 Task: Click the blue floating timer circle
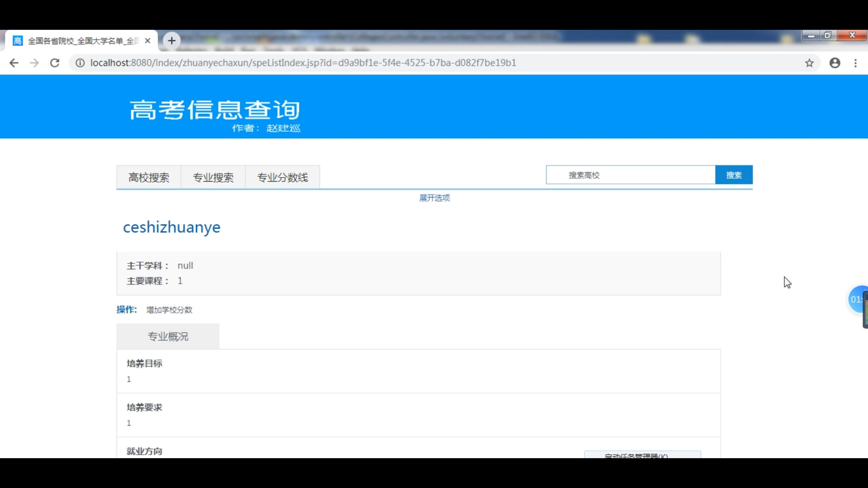(x=858, y=299)
